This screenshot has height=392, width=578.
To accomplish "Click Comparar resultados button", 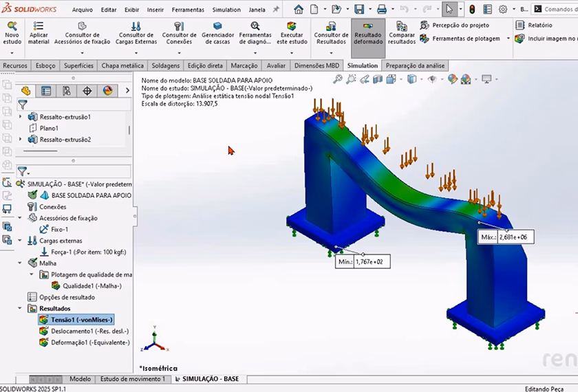I will pos(401,34).
